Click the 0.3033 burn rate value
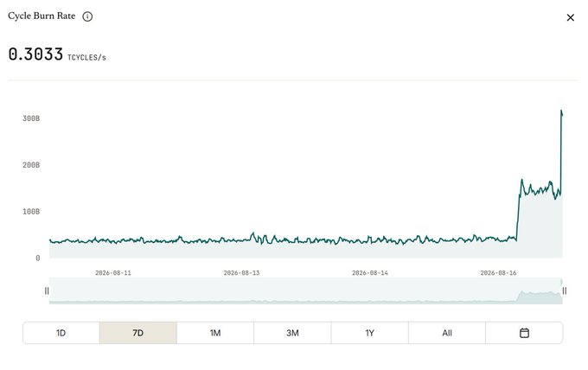This screenshot has width=588, height=370. [x=35, y=54]
